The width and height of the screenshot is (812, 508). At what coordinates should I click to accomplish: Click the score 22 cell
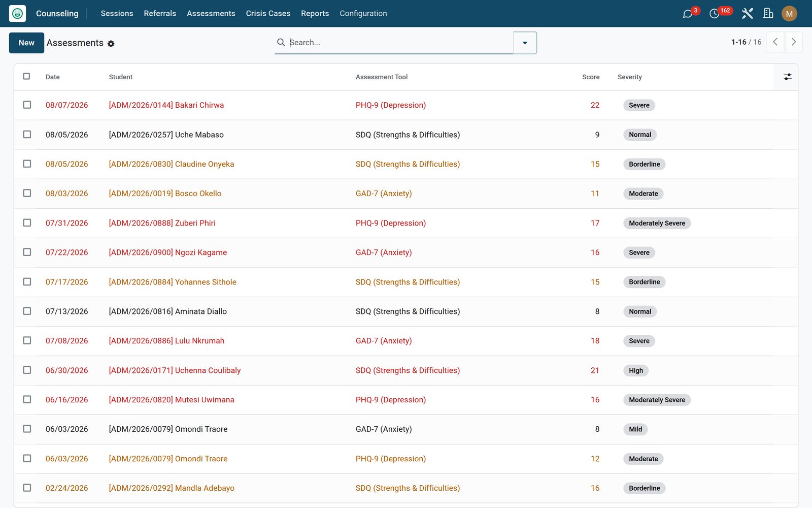click(595, 105)
